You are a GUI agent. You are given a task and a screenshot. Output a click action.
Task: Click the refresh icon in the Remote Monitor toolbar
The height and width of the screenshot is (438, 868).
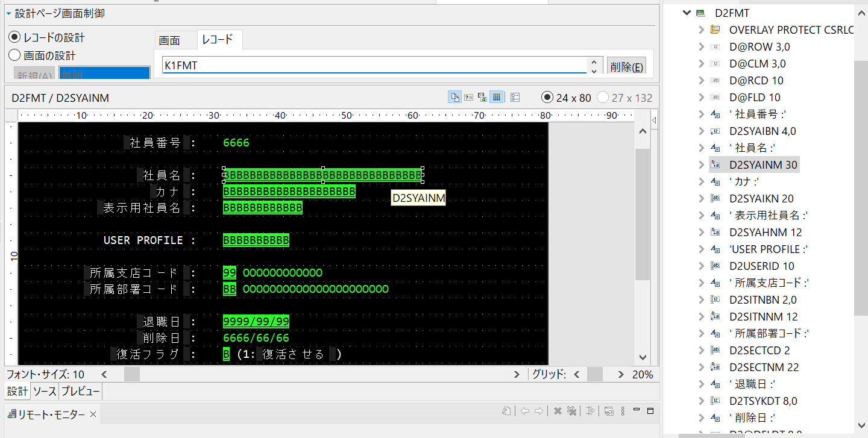click(x=507, y=411)
